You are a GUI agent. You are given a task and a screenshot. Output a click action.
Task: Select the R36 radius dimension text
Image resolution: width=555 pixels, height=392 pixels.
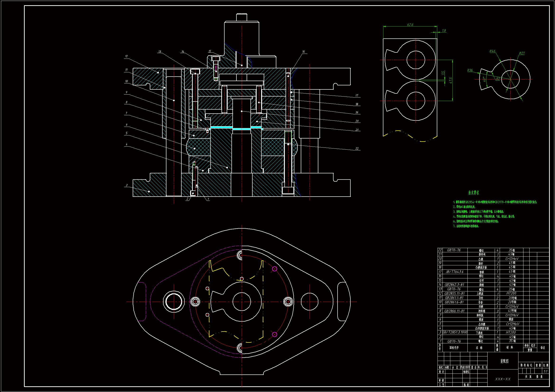pyautogui.click(x=470, y=70)
